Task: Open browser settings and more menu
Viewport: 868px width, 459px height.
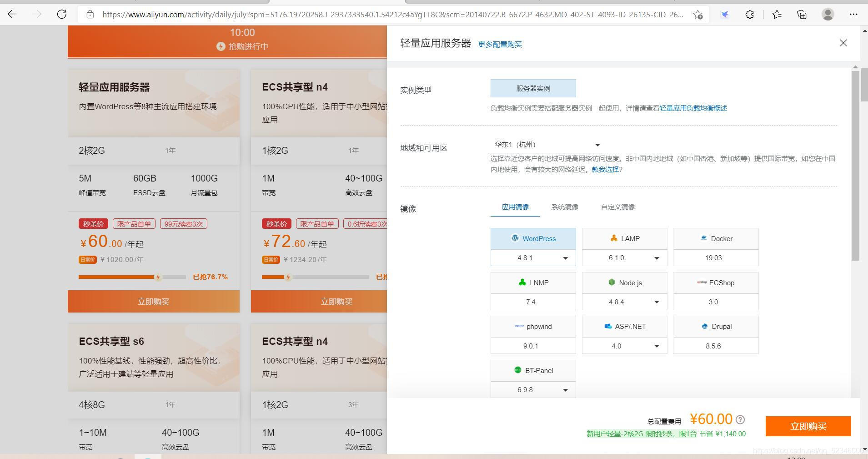Action: (853, 15)
